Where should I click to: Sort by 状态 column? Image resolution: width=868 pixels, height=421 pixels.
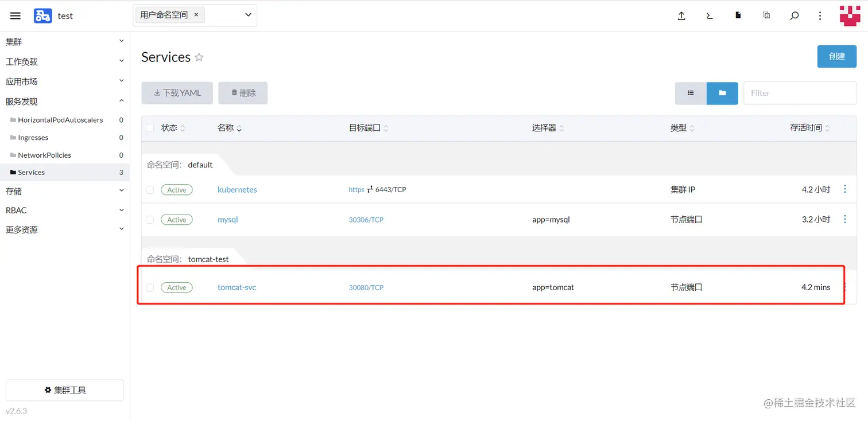coord(173,128)
